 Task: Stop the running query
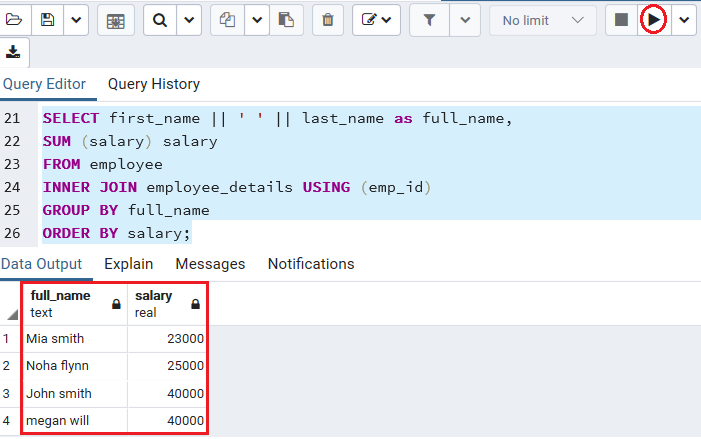tap(621, 20)
